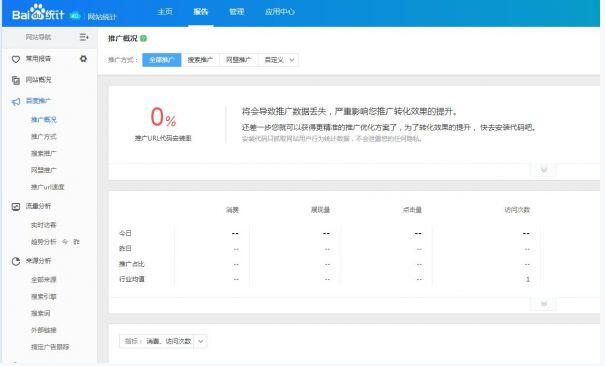The height and width of the screenshot is (366, 605).
Task: Click the green help icon beside 推广概况
Action: [x=144, y=38]
